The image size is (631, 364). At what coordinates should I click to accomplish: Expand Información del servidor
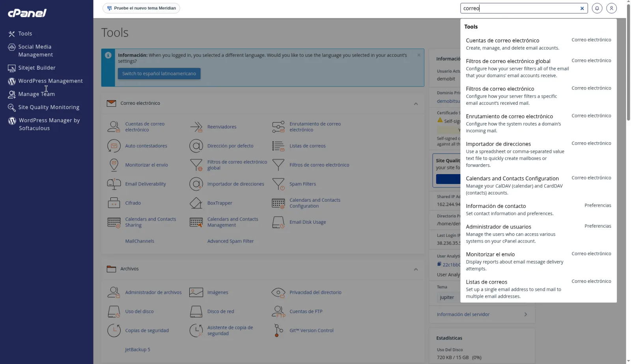click(482, 314)
